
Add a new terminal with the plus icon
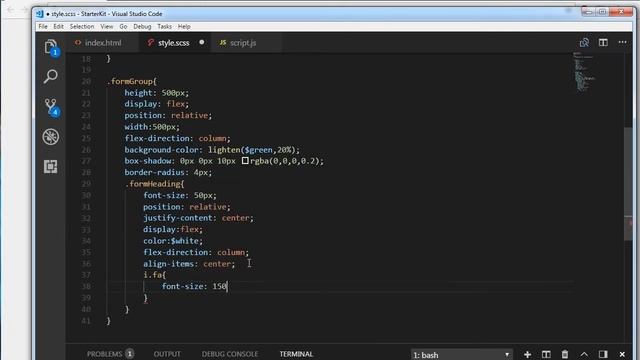(x=527, y=354)
